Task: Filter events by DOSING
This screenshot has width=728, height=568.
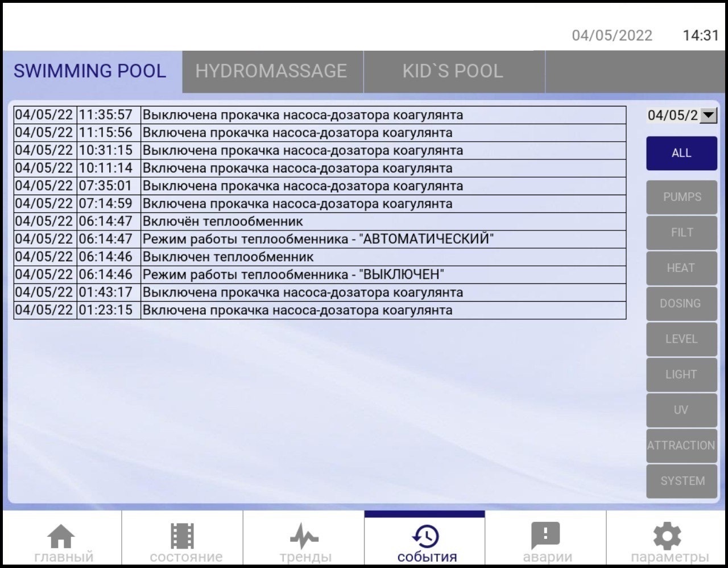Action: (x=681, y=303)
